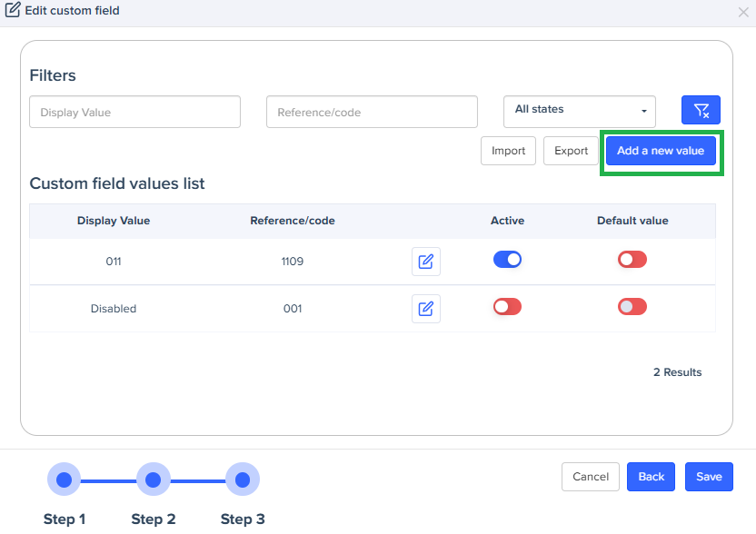Click the Save button

709,477
